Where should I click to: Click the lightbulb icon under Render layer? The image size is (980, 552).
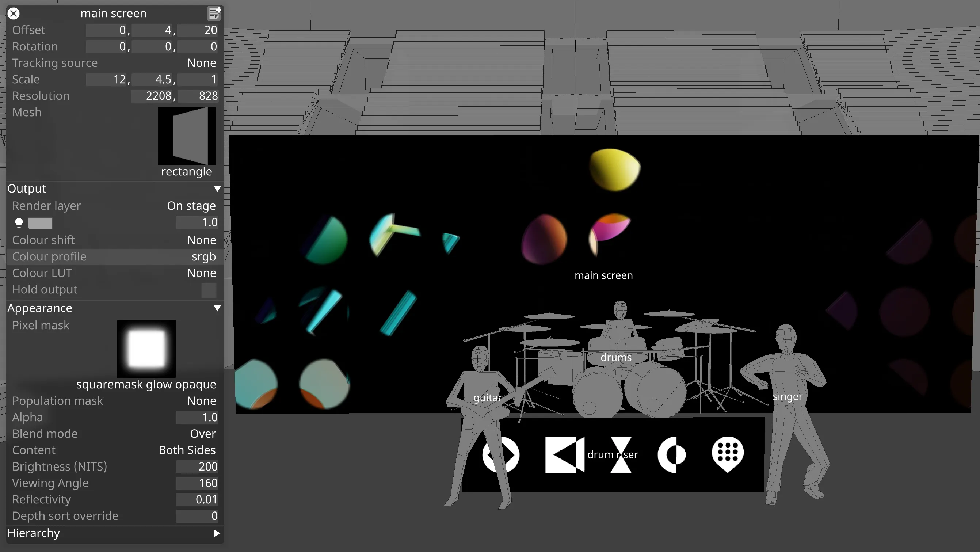[19, 223]
